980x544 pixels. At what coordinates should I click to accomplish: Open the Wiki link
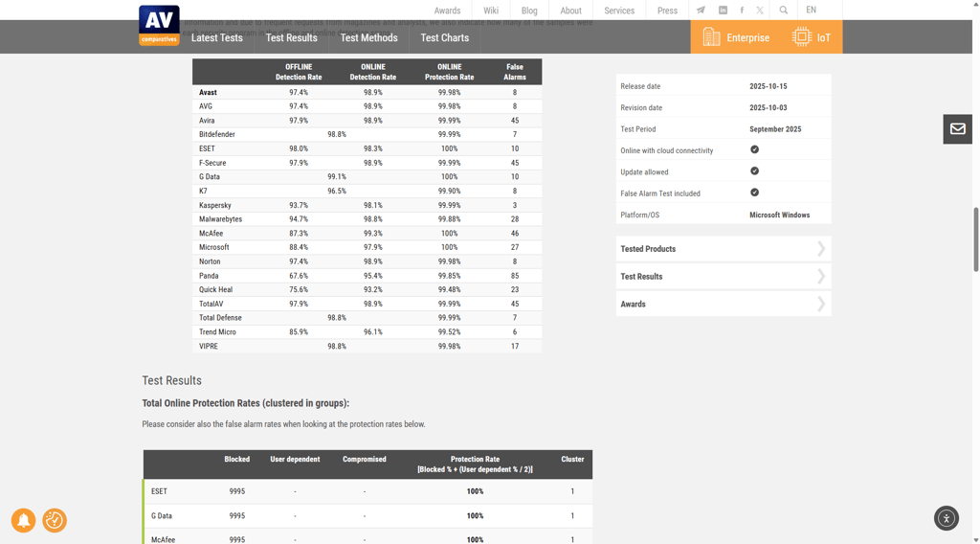pos(491,11)
